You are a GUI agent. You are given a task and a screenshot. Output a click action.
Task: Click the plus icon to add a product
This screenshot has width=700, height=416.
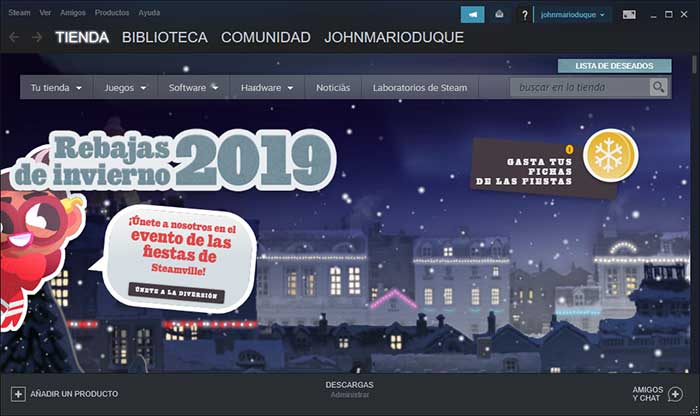[18, 394]
